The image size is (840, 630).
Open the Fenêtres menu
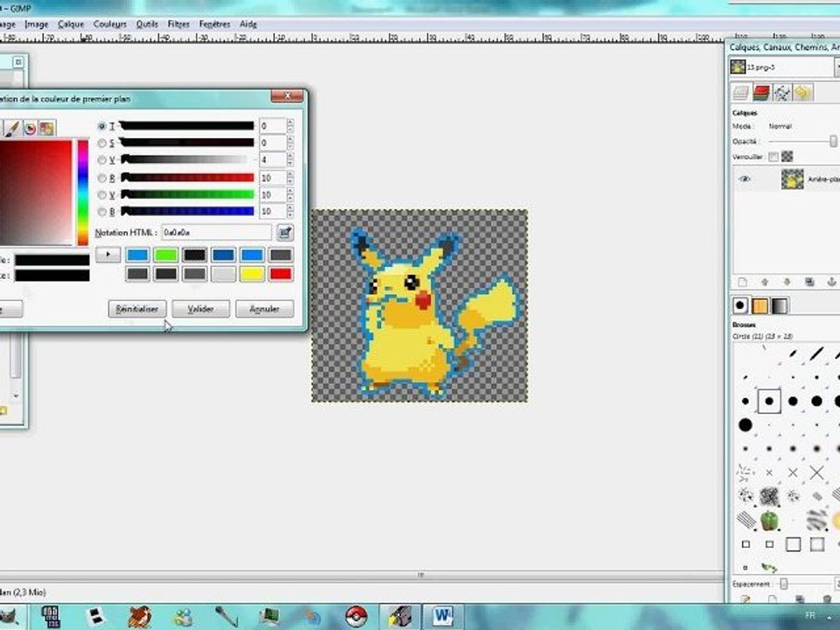coord(214,24)
